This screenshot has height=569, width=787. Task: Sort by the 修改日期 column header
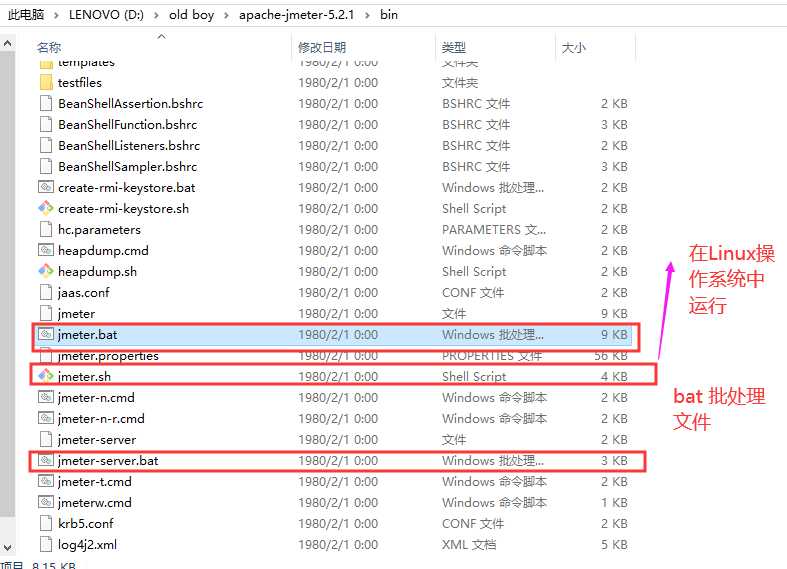click(322, 48)
